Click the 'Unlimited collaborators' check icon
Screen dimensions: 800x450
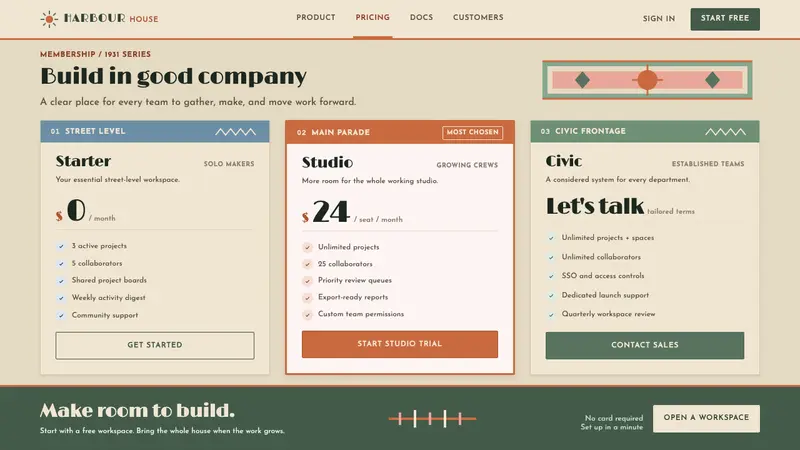(x=551, y=257)
